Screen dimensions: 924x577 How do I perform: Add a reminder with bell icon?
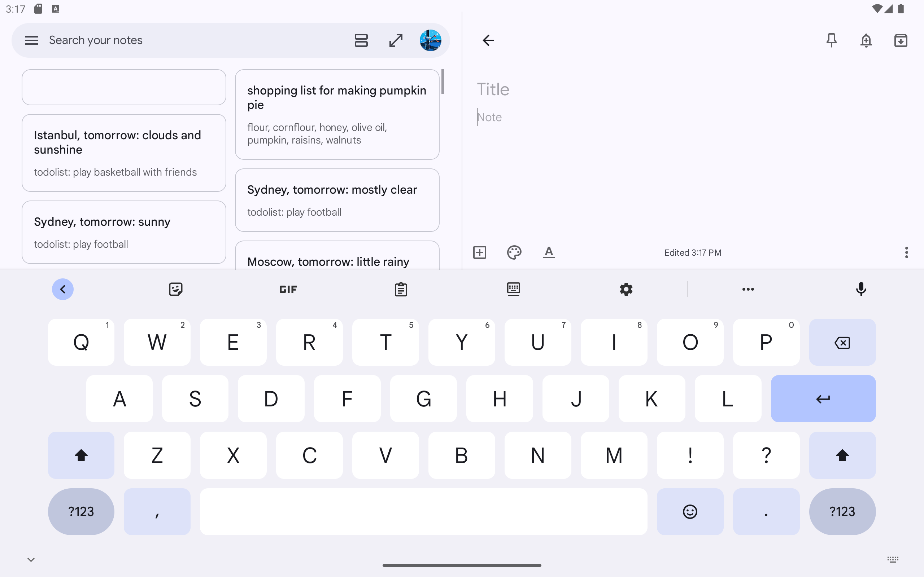coord(866,40)
